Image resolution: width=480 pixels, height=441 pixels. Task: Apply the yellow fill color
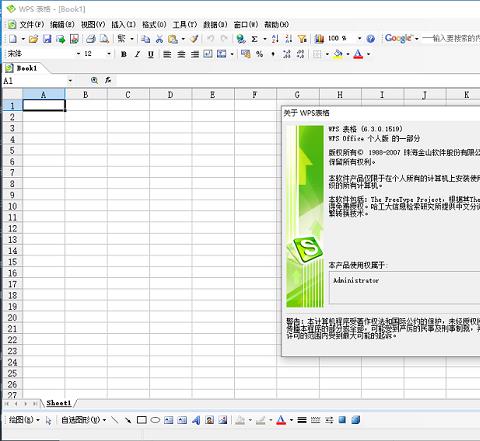coord(338,54)
